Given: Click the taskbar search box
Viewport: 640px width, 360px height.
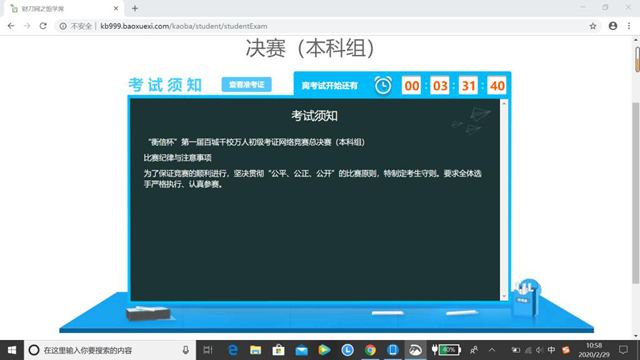Looking at the screenshot, I should (x=110, y=350).
